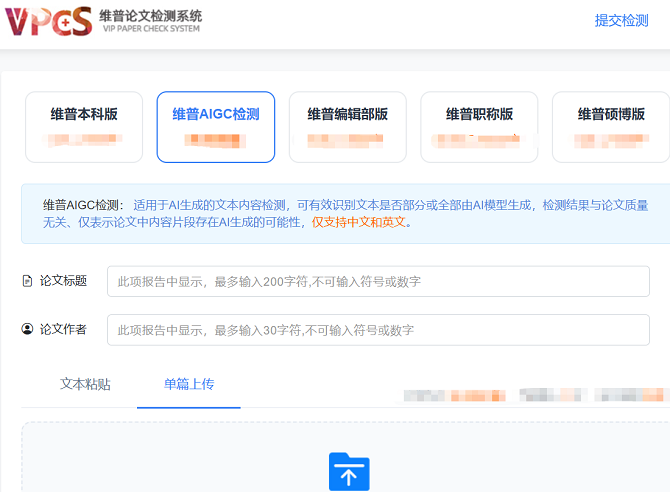Click the orange 仅支持中文和英文 text
Viewport: 670px width, 492px height.
(359, 222)
